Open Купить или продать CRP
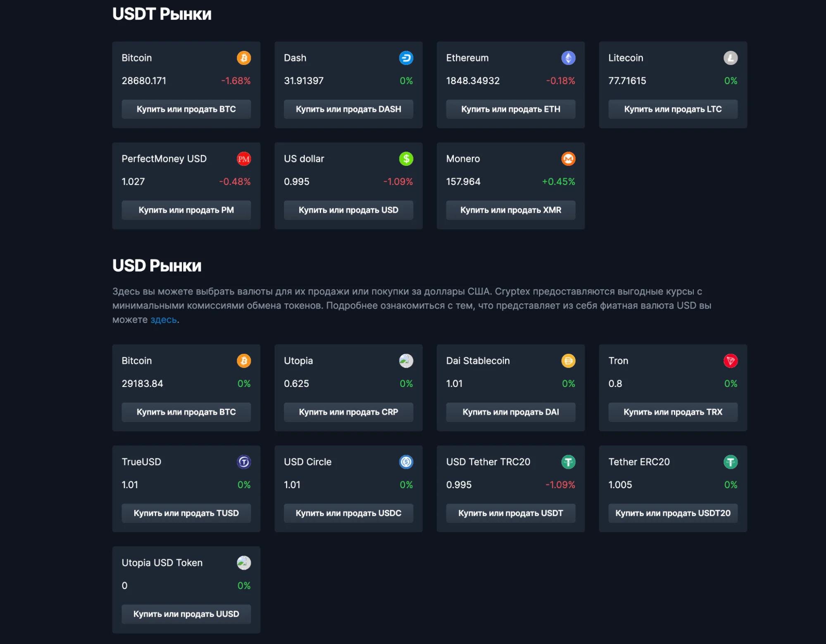 348,412
